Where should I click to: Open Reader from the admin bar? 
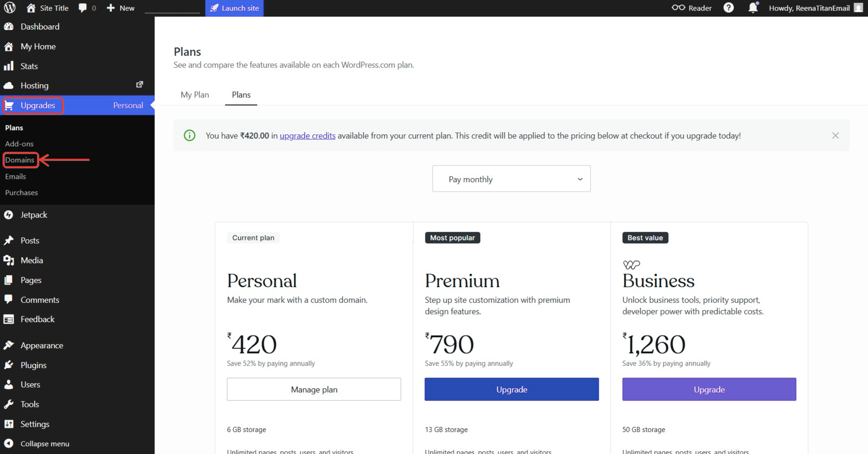coord(692,8)
